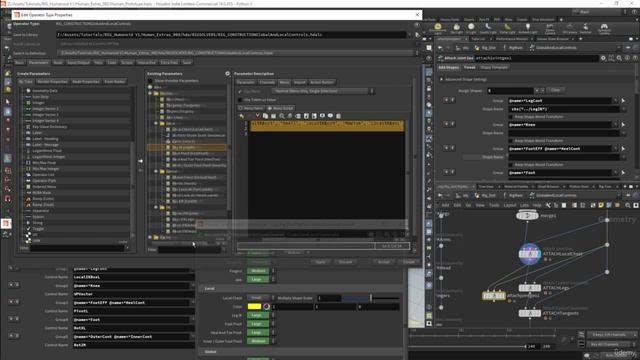The image size is (640, 360).
Task: Click the Switcher shelf tool
Action: [586, 29]
